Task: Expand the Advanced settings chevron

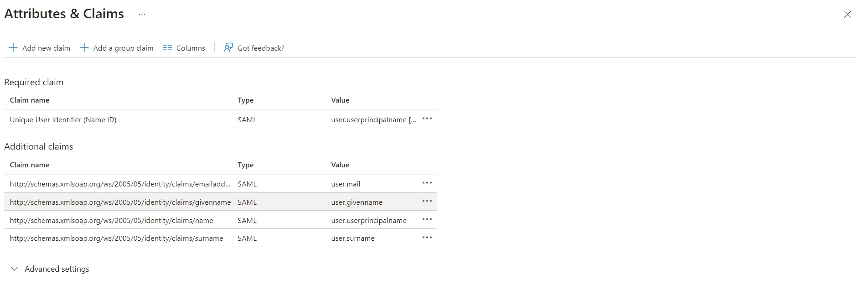Action: pyautogui.click(x=15, y=269)
